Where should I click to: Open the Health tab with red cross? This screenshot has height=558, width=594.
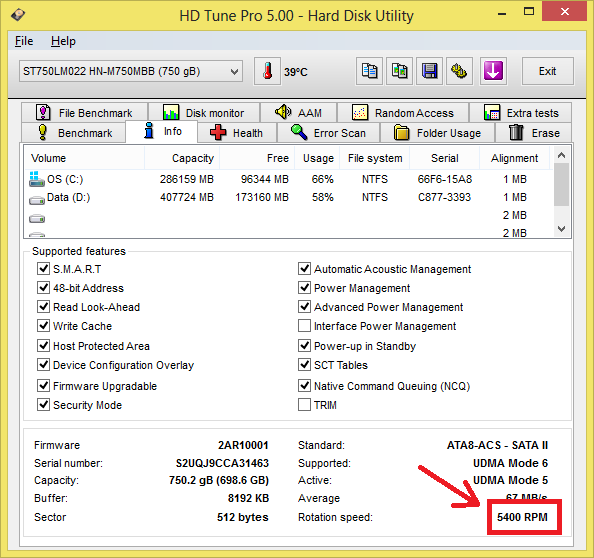click(237, 133)
